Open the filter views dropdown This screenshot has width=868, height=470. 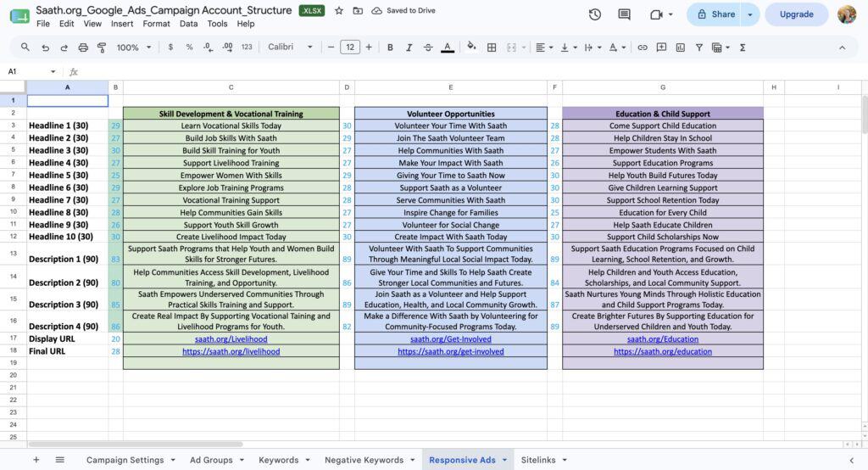[x=721, y=48]
